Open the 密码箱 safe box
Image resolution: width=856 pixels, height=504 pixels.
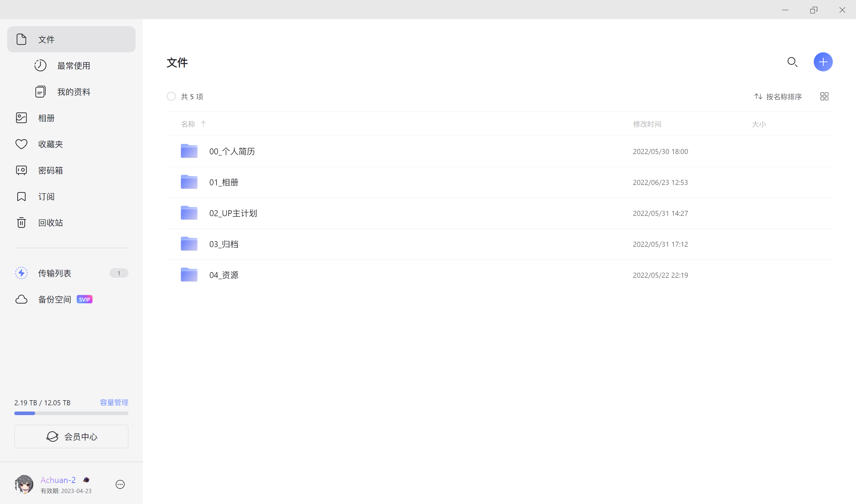coord(50,170)
